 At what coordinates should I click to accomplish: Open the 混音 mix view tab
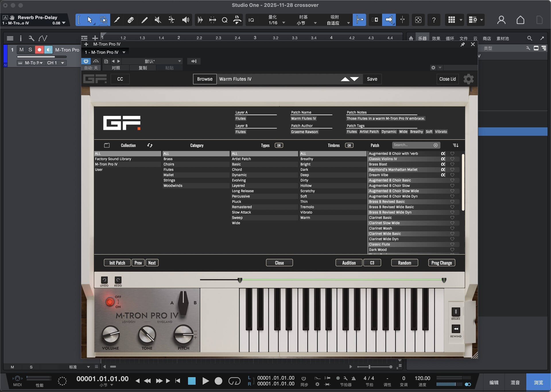coord(515,383)
